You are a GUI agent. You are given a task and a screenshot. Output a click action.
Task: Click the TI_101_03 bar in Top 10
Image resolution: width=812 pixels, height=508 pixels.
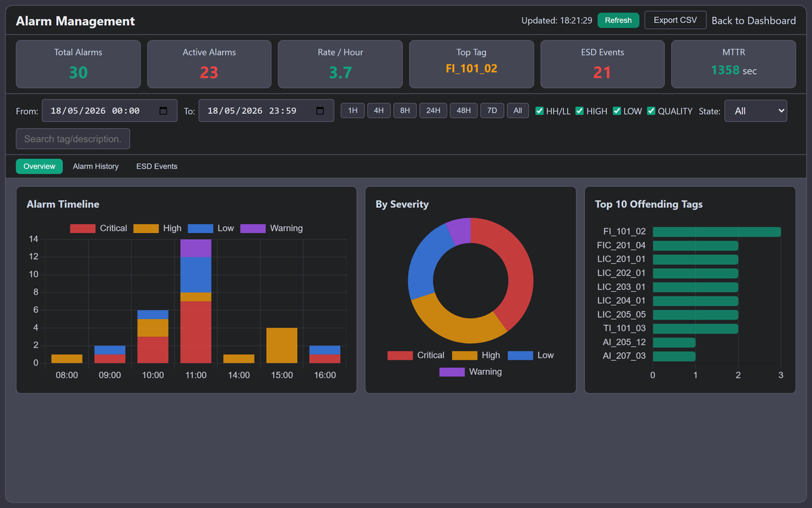point(696,329)
